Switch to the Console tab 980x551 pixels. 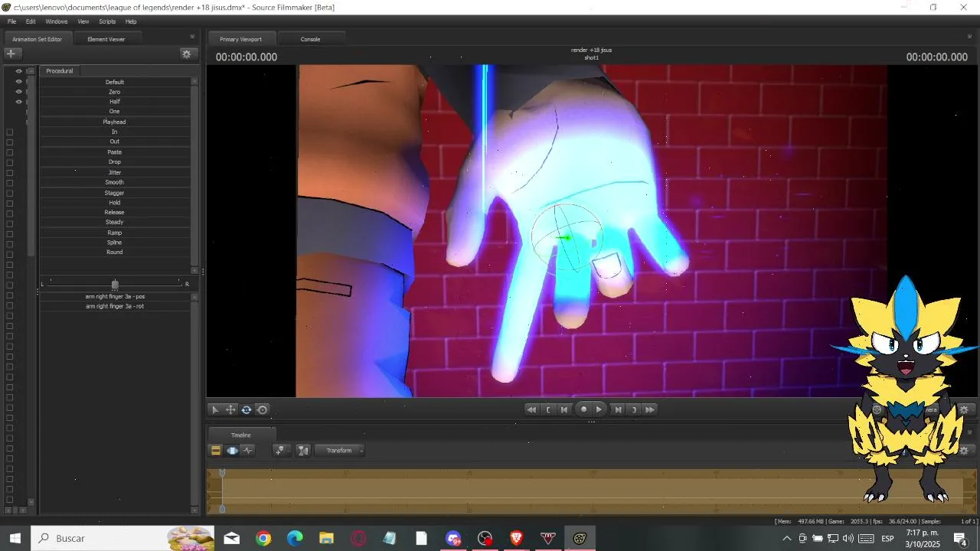click(x=310, y=39)
